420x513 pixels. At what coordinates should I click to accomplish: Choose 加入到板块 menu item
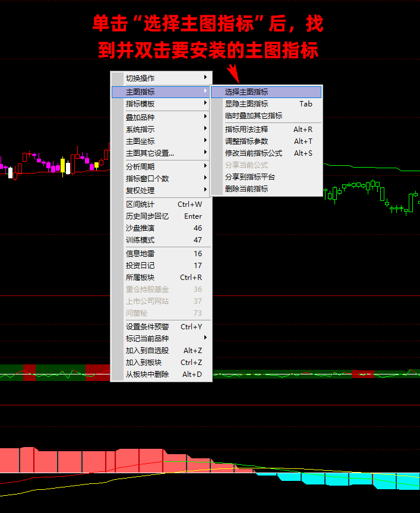click(162, 363)
